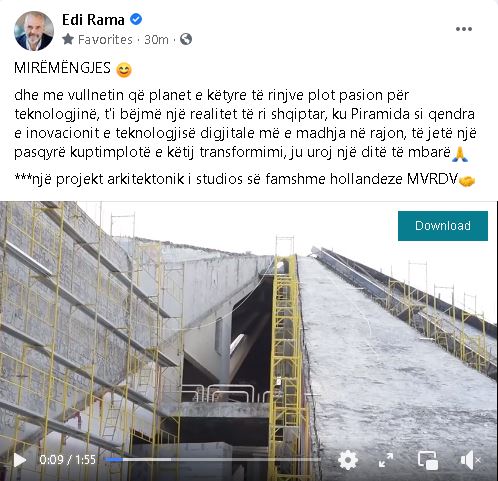
Task: Click the video progress bar
Action: point(212,460)
